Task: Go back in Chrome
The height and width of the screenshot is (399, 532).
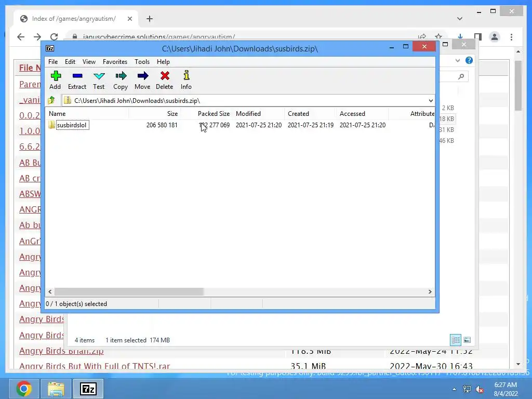Action: coord(21,37)
